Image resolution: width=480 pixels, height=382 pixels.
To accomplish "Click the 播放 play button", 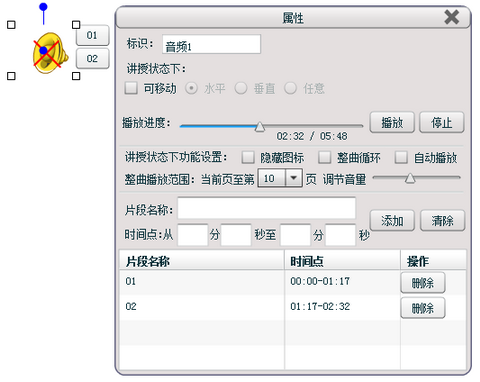I will coord(392,122).
